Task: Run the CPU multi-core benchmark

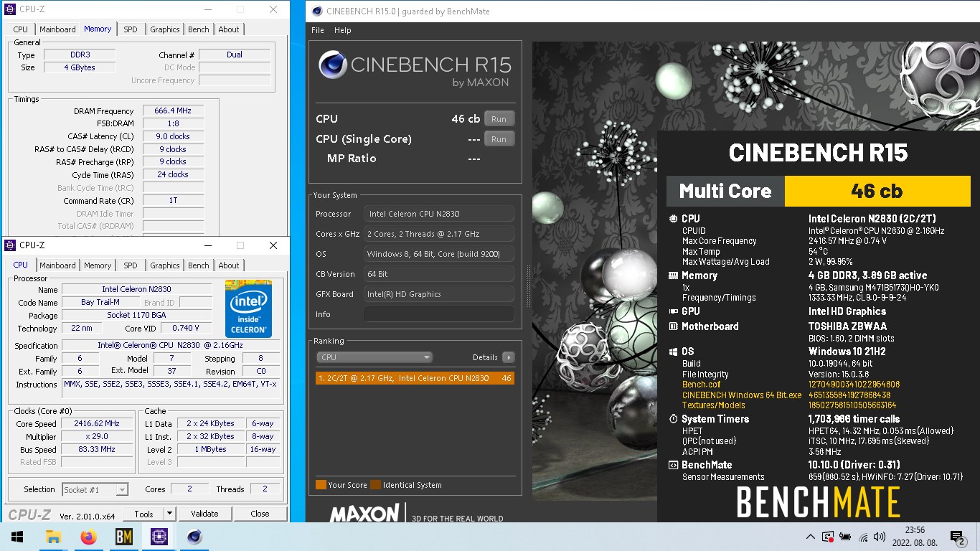Action: (499, 119)
